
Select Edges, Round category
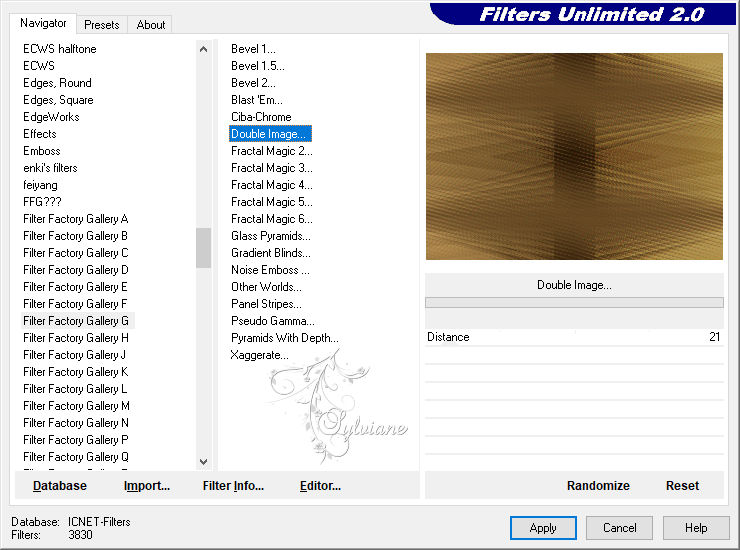[57, 83]
